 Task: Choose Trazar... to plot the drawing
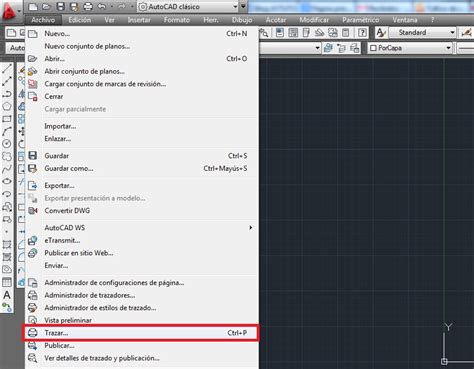pyautogui.click(x=142, y=333)
